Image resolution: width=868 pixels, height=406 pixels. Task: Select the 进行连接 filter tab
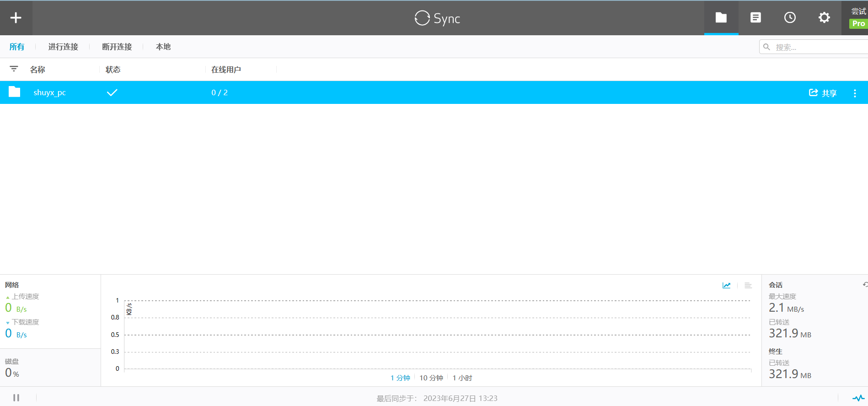(63, 47)
